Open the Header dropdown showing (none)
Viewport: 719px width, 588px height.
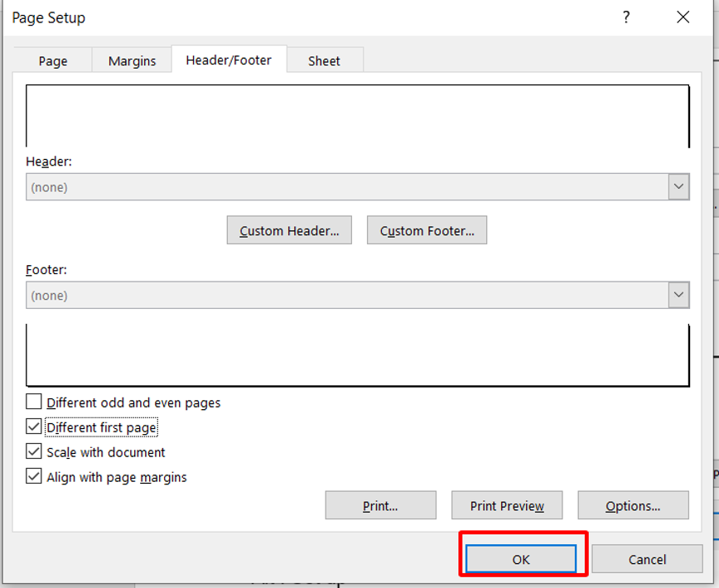click(356, 186)
